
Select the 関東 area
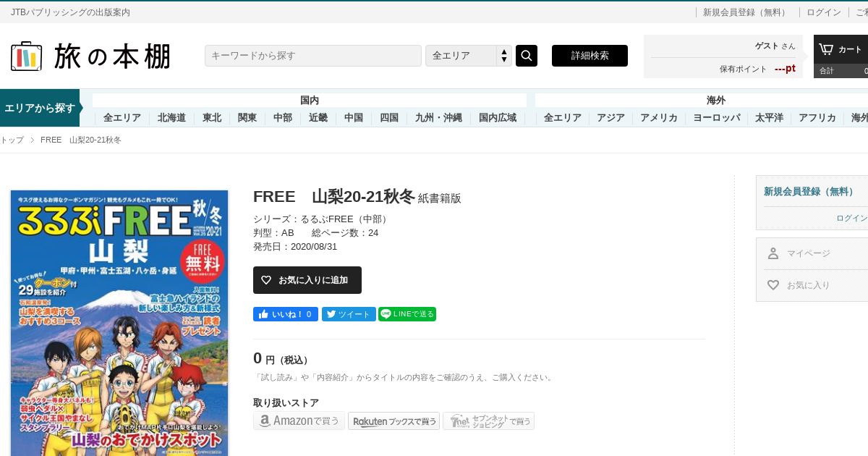pyautogui.click(x=247, y=118)
